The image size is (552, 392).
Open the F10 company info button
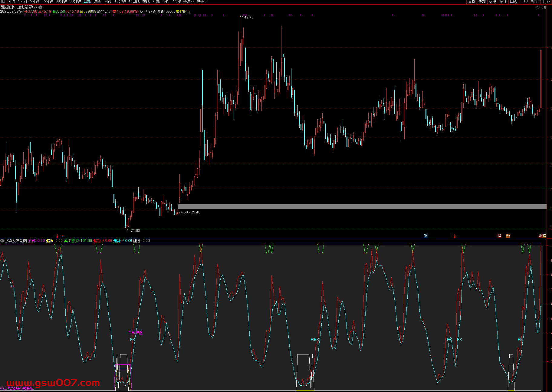[524, 2]
